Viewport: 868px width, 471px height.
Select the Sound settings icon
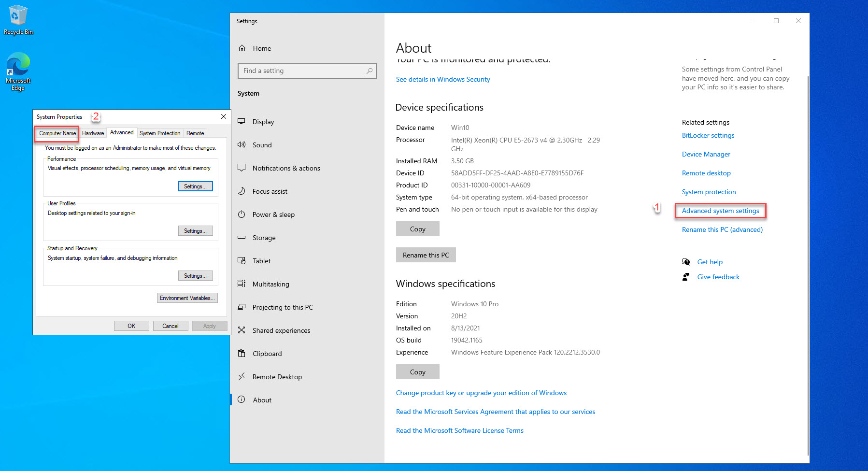click(242, 144)
